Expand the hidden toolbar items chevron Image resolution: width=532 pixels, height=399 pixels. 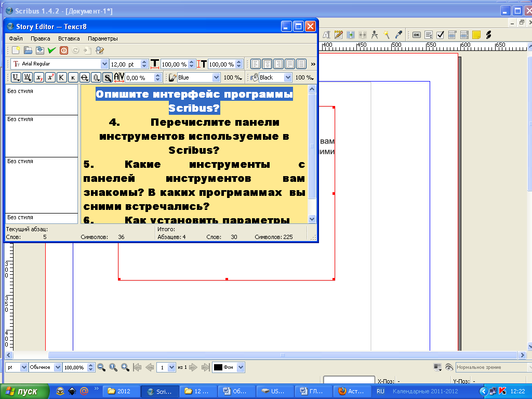313,64
